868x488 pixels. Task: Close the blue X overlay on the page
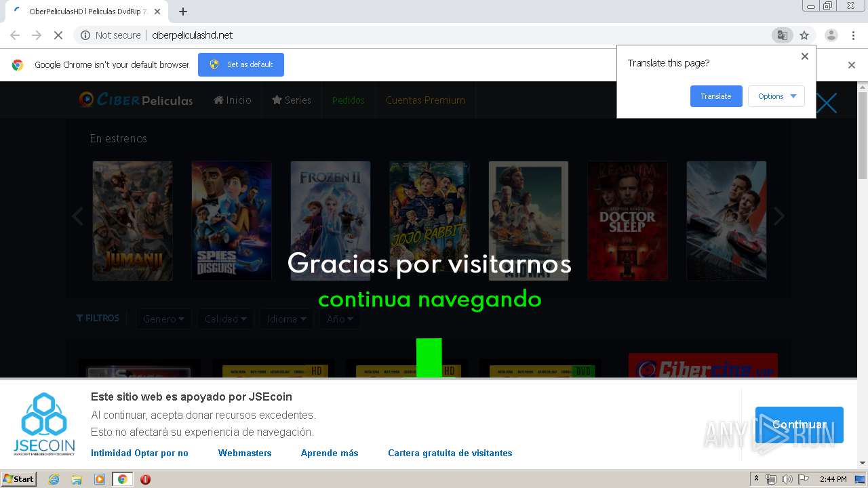pos(826,103)
